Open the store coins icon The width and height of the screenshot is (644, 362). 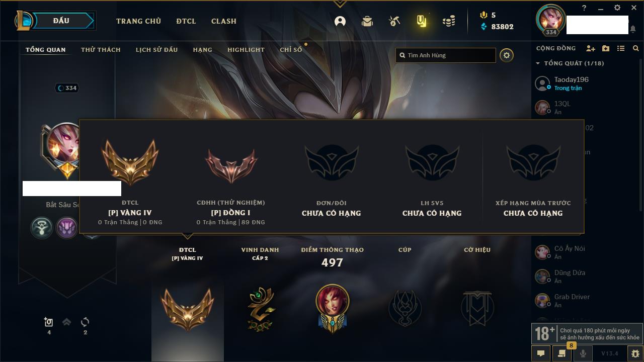[x=448, y=21]
